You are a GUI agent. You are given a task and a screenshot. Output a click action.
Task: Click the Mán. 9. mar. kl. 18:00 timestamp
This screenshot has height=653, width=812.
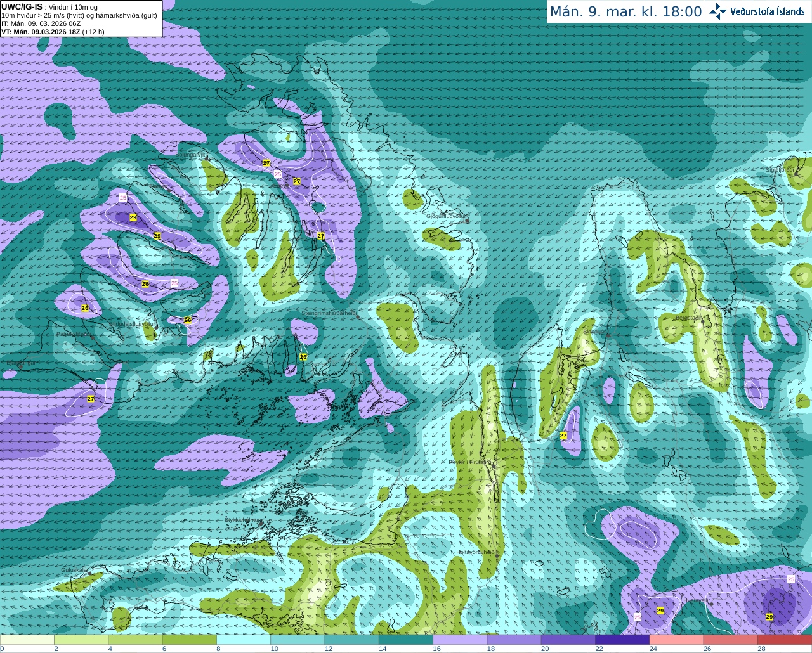pos(625,11)
